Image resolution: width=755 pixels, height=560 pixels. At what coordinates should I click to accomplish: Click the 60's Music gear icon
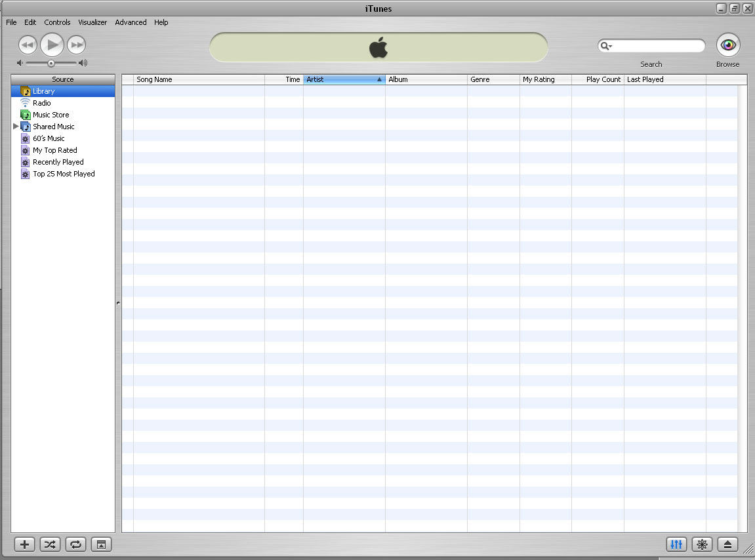coord(26,138)
